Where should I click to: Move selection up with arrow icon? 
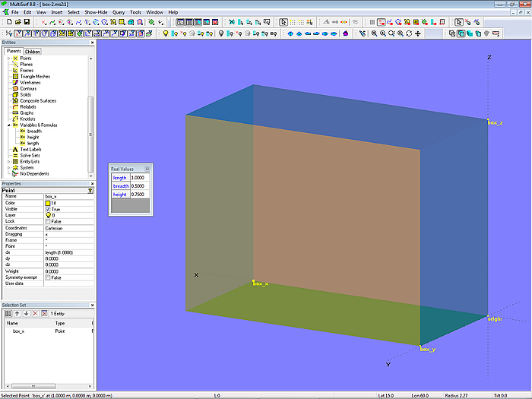point(17,313)
